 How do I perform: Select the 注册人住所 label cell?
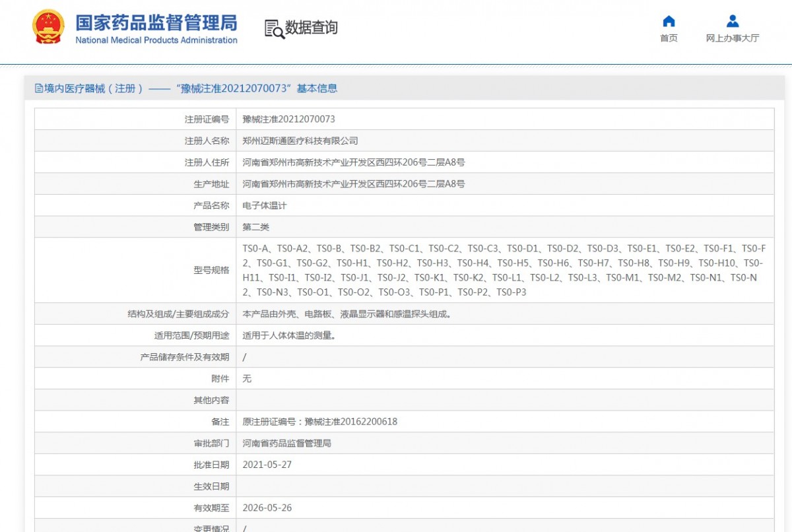pyautogui.click(x=135, y=162)
